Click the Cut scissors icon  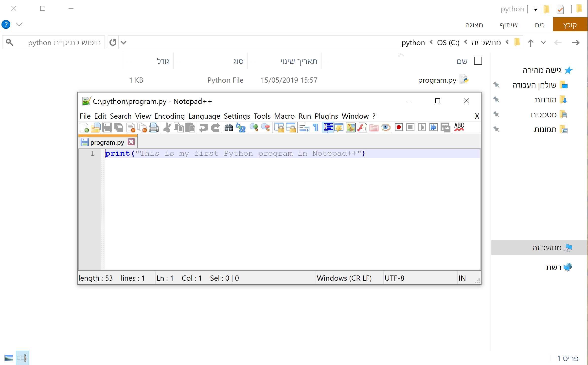coord(167,128)
